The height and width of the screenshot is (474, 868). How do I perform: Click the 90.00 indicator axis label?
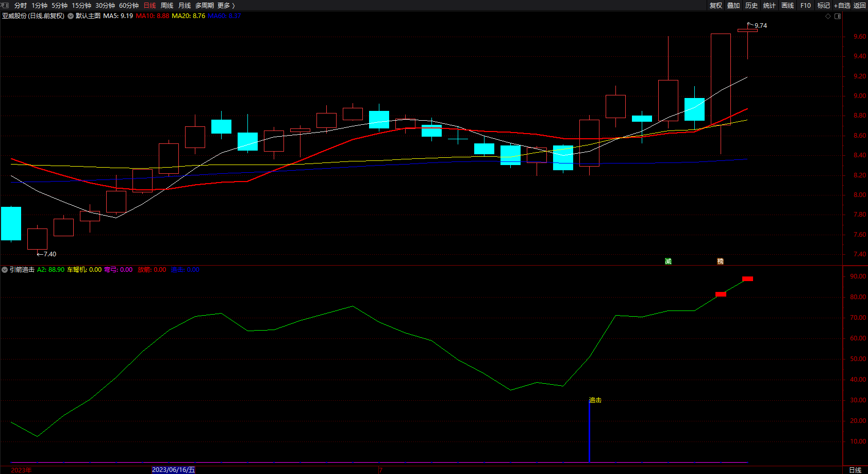coord(858,276)
